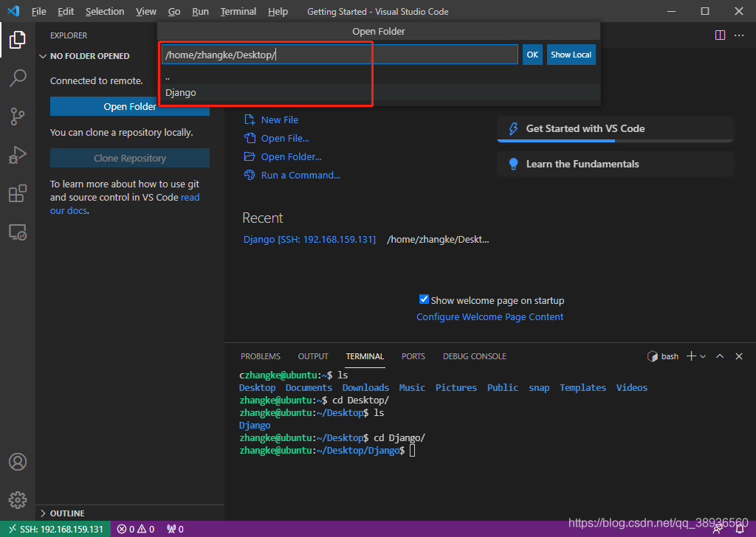Maximize the panel with up chevron
Screen dimensions: 756x537
(x=720, y=356)
